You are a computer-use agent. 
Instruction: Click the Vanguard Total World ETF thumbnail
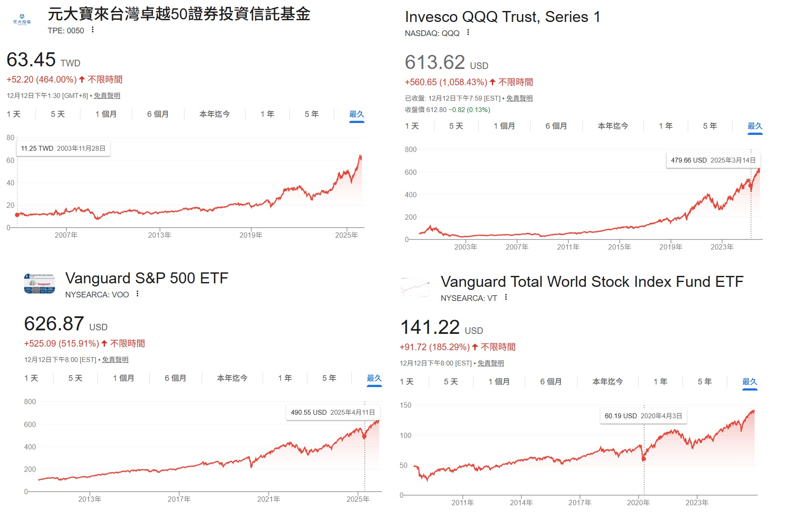coord(415,287)
